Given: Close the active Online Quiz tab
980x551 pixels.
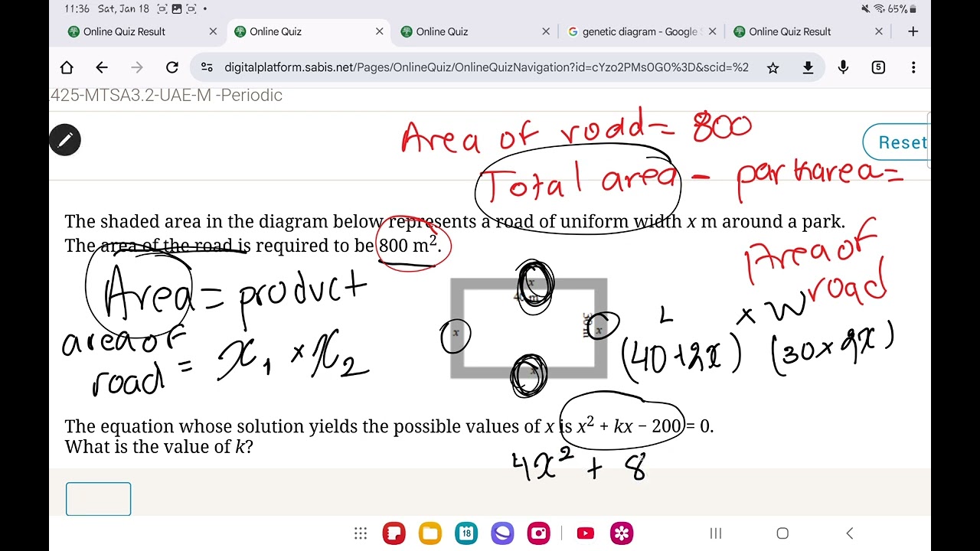Looking at the screenshot, I should pos(380,31).
